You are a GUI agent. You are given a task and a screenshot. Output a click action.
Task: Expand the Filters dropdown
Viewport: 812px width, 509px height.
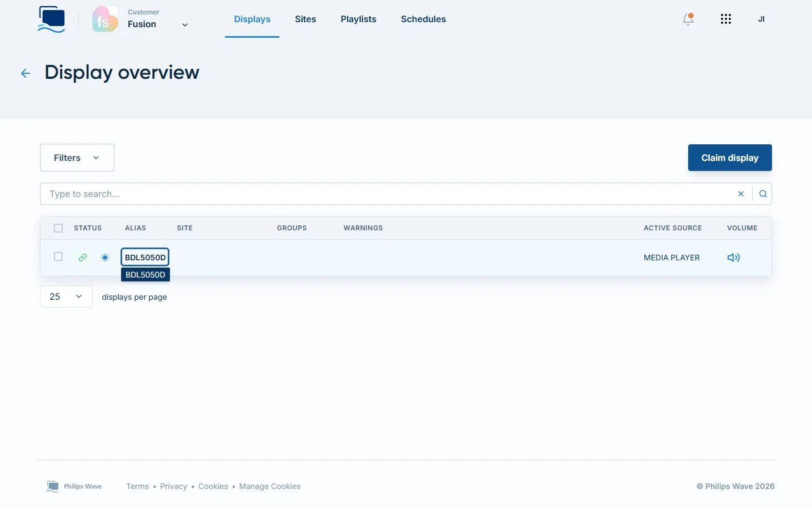[x=77, y=158]
